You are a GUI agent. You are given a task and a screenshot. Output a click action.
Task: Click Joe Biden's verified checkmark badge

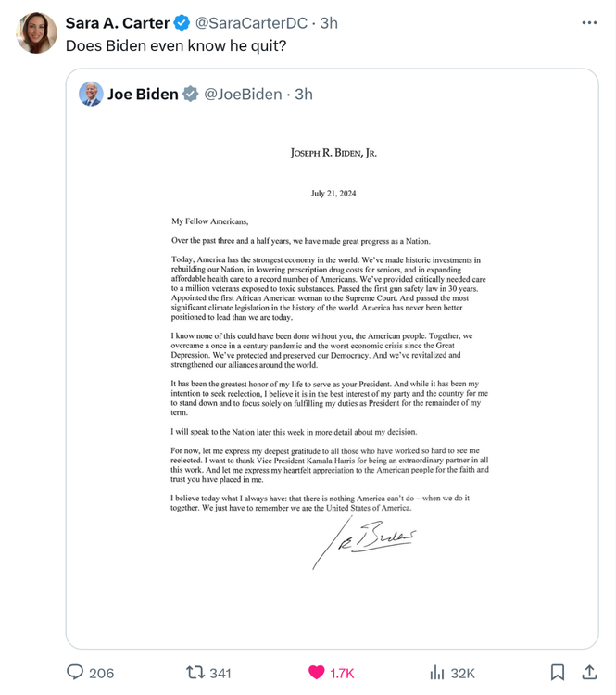point(191,94)
